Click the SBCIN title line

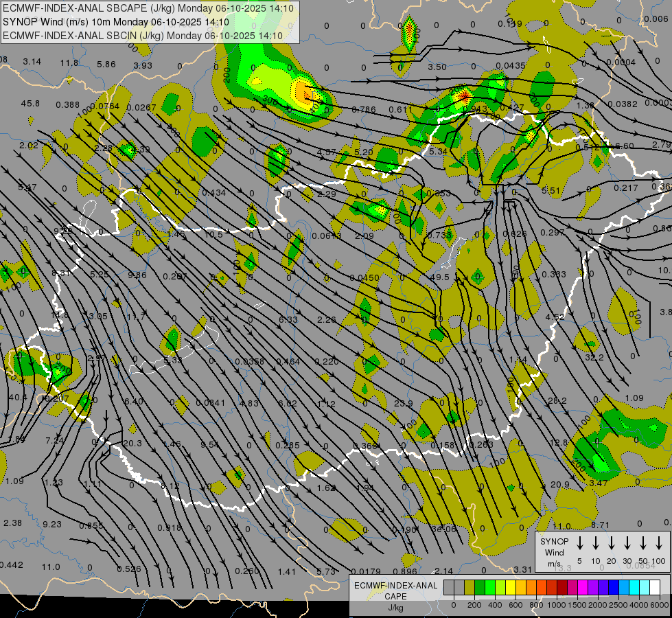pyautogui.click(x=143, y=36)
